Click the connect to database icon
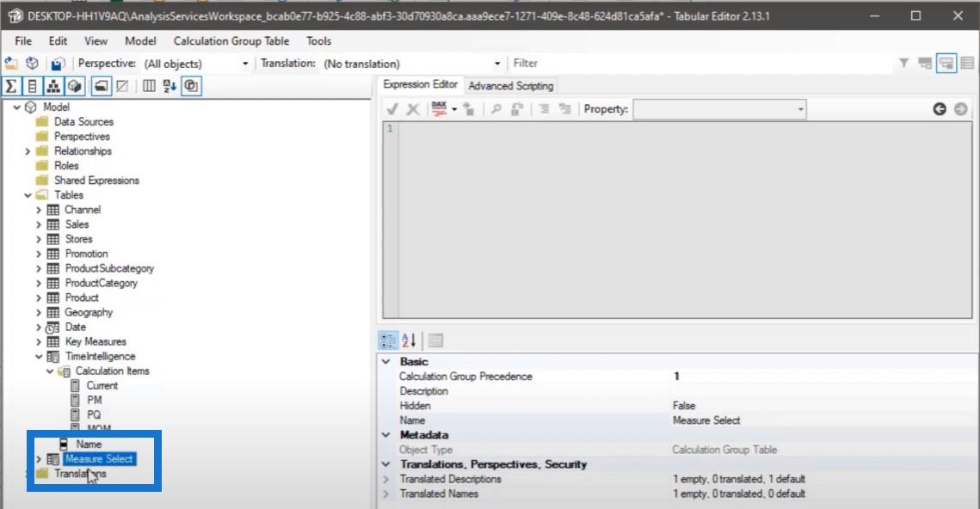Image resolution: width=980 pixels, height=509 pixels. pyautogui.click(x=33, y=63)
